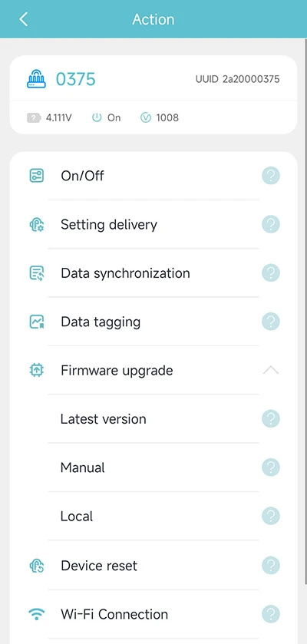Tap the UUID 2a20000375 text

[x=238, y=79]
